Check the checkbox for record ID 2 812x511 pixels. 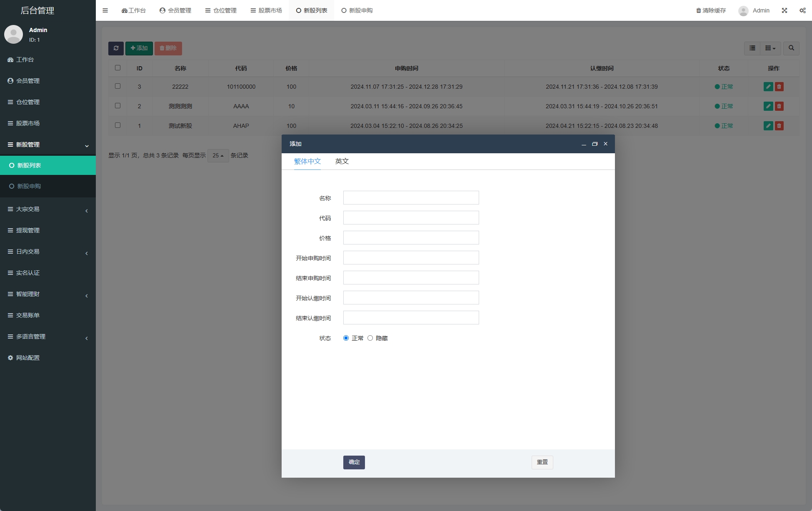118,105
